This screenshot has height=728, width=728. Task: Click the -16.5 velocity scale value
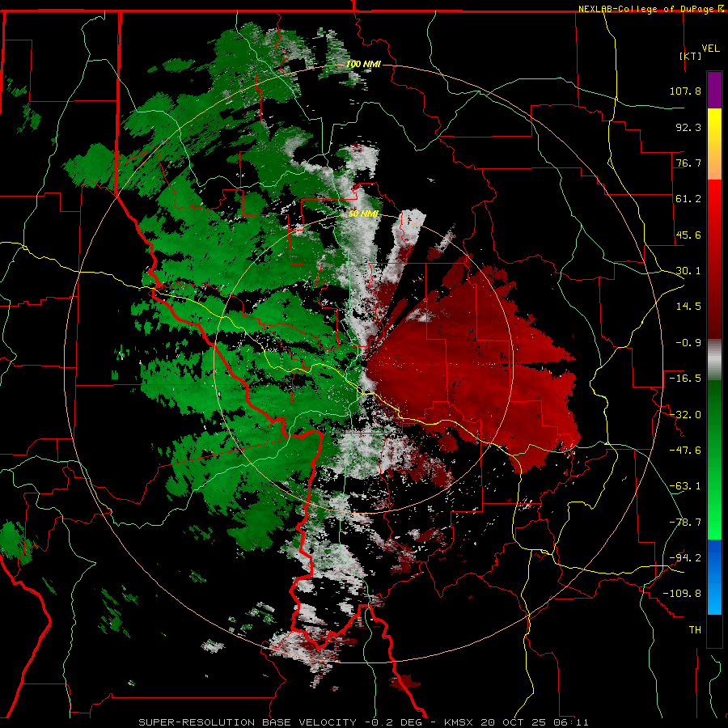[685, 379]
